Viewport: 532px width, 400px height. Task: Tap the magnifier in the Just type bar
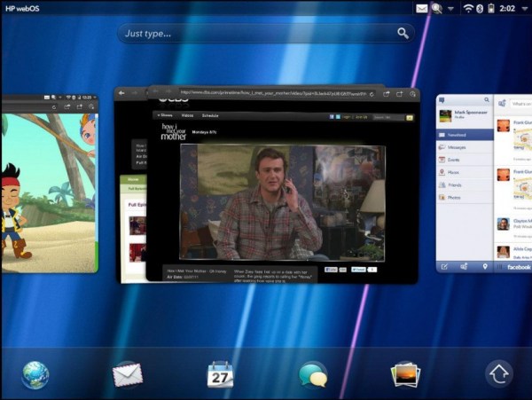(x=403, y=33)
